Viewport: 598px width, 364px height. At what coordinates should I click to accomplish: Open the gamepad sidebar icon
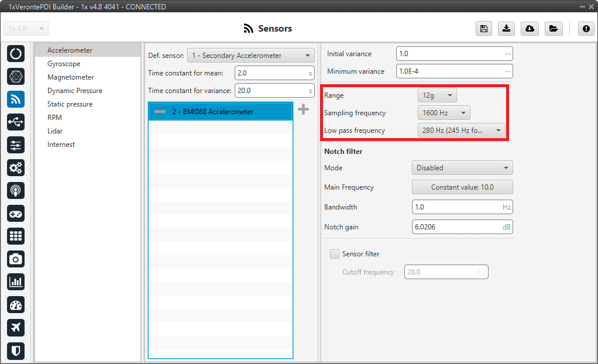click(x=16, y=213)
